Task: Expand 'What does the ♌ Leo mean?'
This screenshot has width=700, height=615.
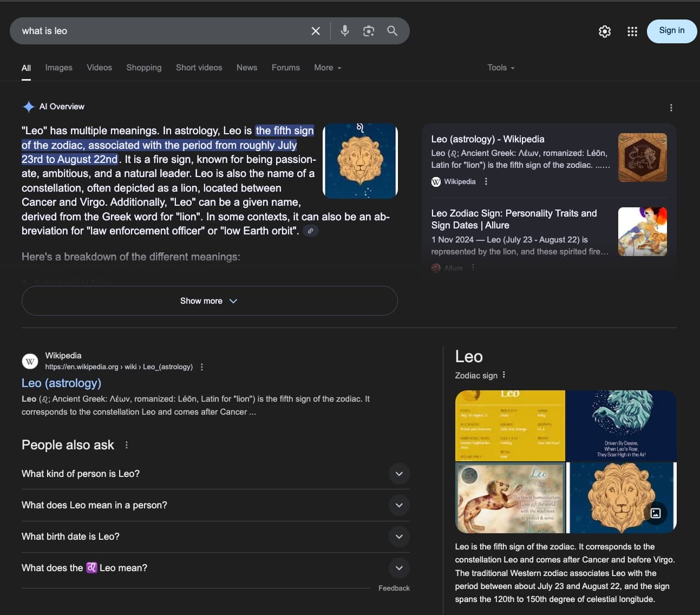Action: (215, 568)
